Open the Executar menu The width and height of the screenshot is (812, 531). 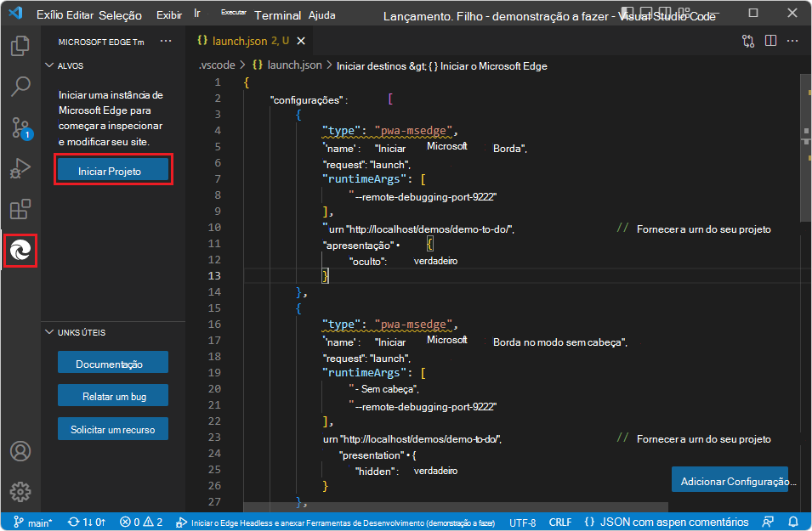[234, 12]
